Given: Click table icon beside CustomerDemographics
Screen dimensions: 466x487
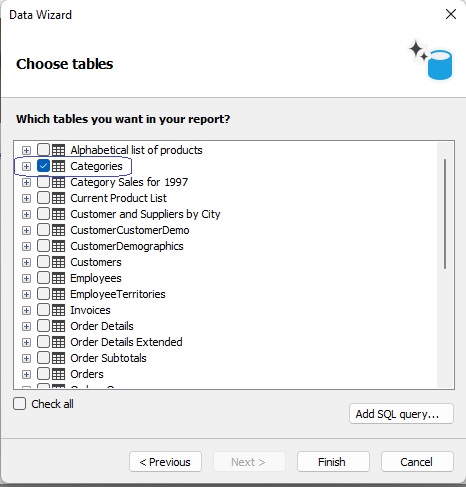Looking at the screenshot, I should tap(59, 246).
